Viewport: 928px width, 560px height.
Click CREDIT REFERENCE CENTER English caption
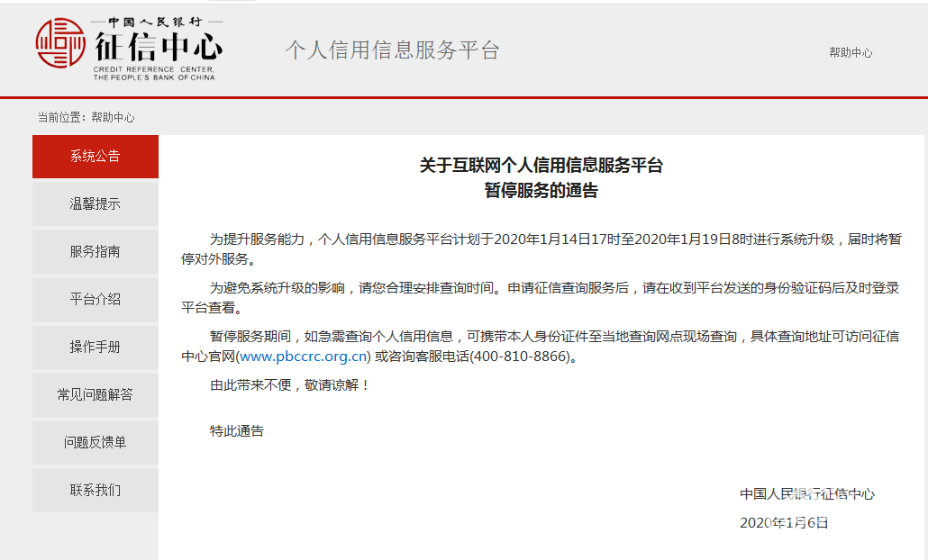click(x=154, y=73)
